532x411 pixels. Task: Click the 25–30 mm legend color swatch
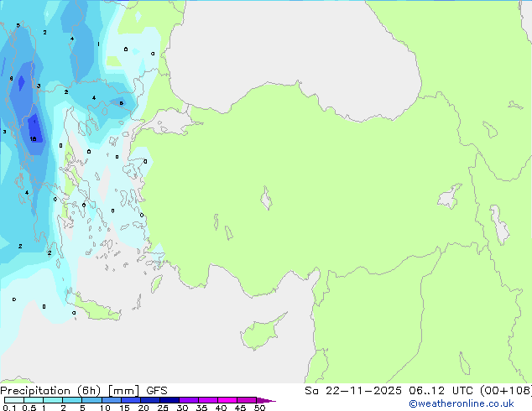click(169, 400)
